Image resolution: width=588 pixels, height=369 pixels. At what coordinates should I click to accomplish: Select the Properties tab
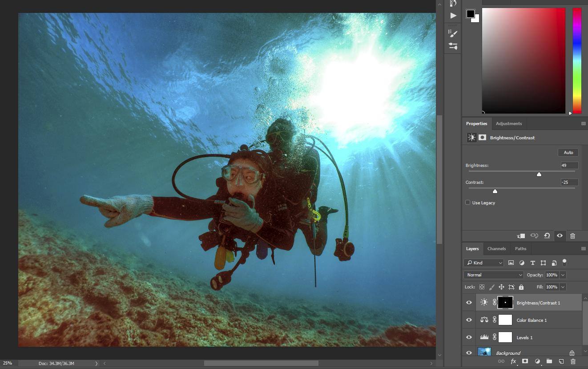point(476,124)
